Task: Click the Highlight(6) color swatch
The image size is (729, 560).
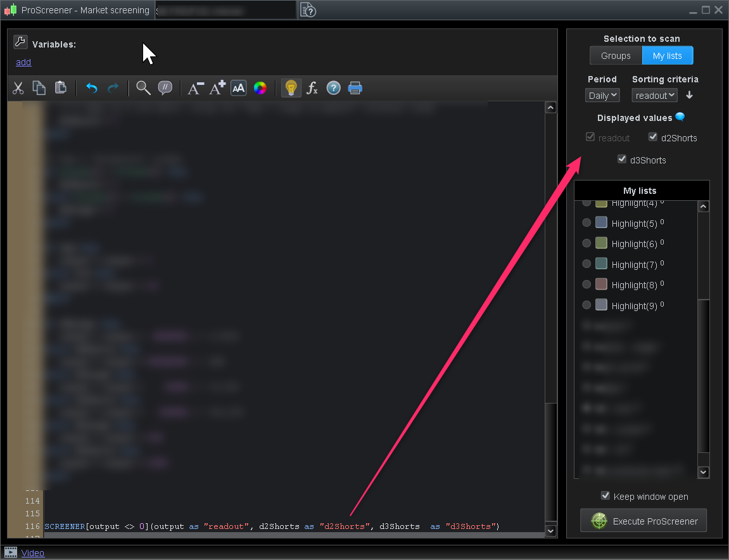Action: coord(601,243)
